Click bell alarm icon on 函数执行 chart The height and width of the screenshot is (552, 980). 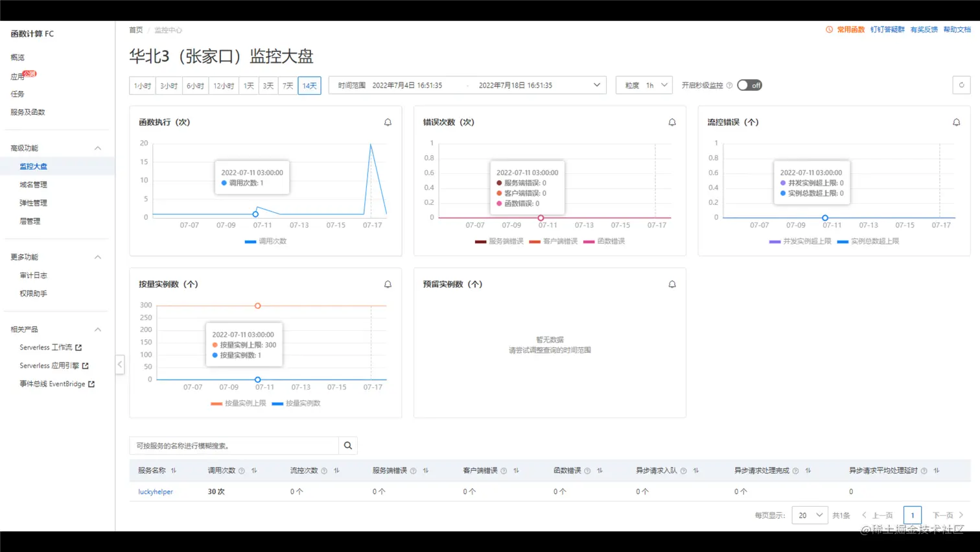pyautogui.click(x=388, y=122)
